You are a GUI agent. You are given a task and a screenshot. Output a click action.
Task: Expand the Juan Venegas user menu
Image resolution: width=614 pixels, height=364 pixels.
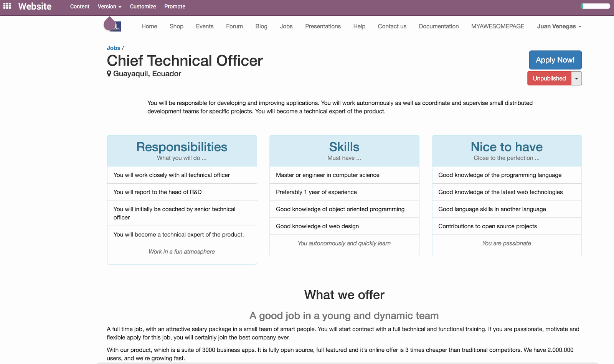tap(559, 26)
